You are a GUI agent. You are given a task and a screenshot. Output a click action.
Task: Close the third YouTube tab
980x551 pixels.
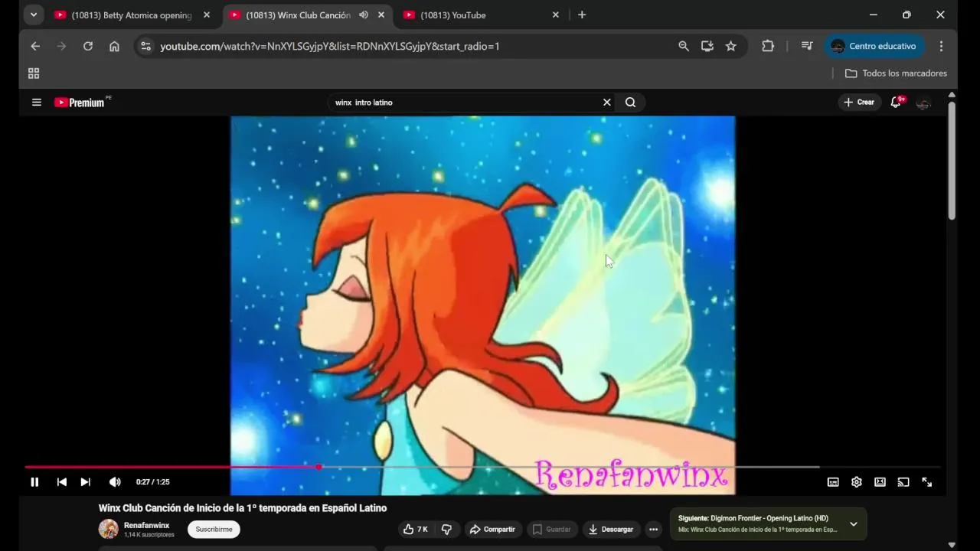click(x=556, y=15)
